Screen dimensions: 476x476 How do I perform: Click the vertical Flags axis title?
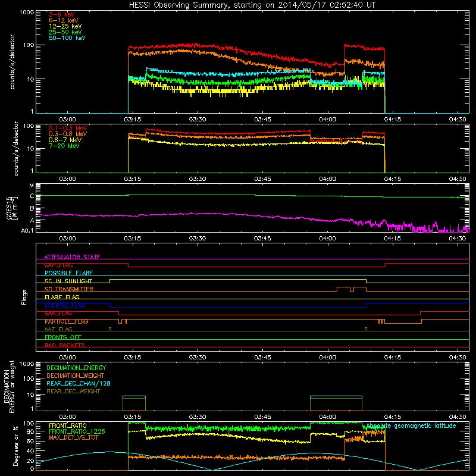(24, 297)
